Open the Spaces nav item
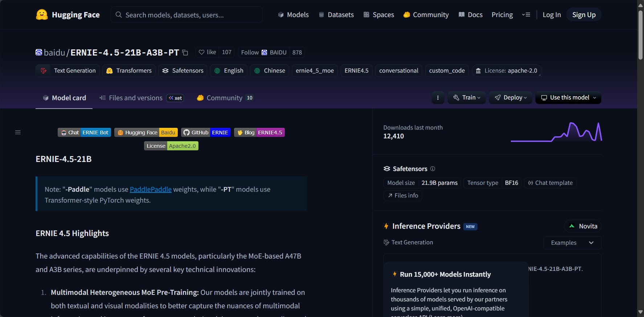644x317 pixels. click(379, 15)
